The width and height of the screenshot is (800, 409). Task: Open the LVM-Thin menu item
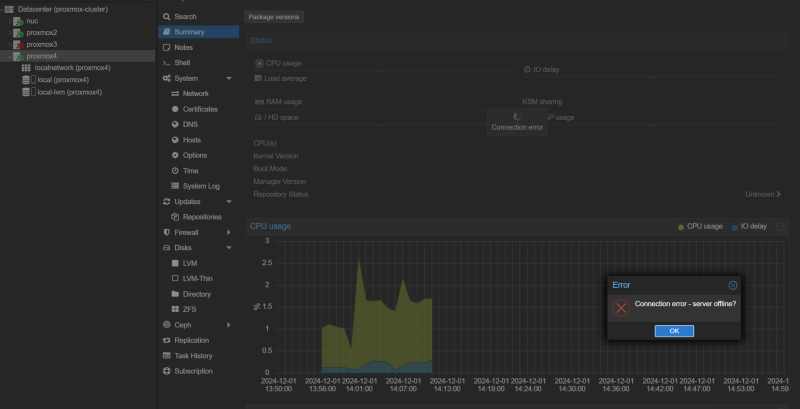(198, 279)
